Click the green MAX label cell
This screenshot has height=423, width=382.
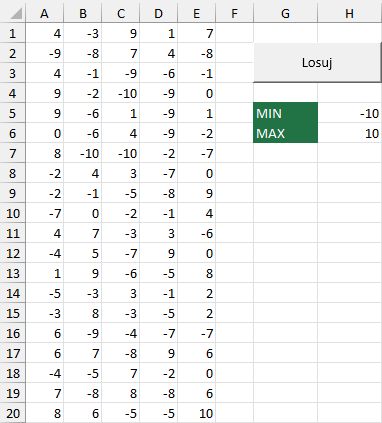(x=286, y=133)
